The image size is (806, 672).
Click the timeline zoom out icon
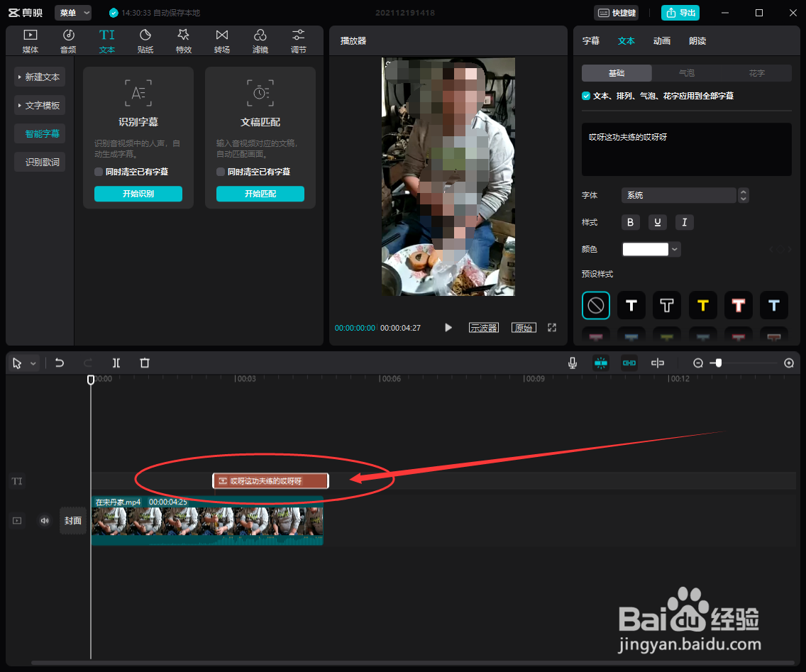(x=698, y=363)
